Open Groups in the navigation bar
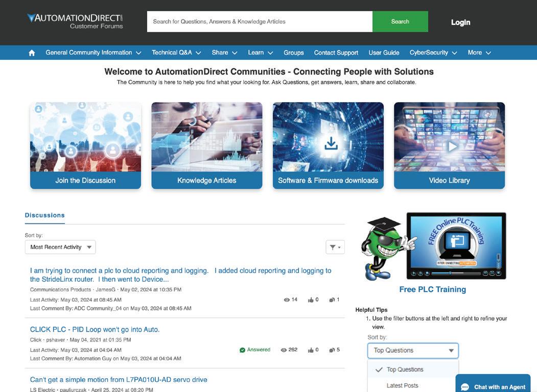537x392 pixels. point(293,53)
